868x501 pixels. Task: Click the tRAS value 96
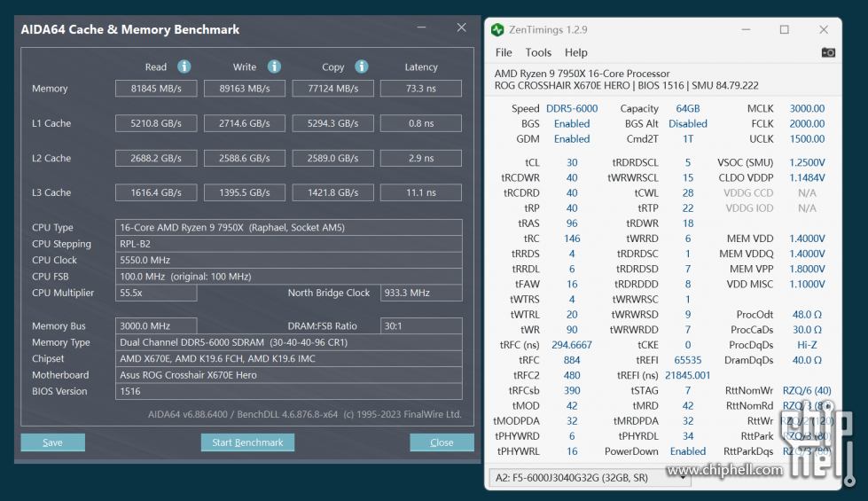pos(572,223)
